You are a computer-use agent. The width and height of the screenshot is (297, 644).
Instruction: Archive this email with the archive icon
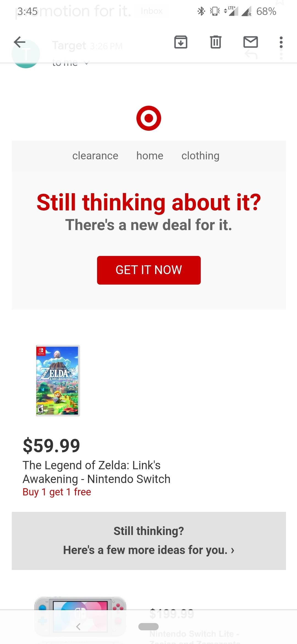181,42
